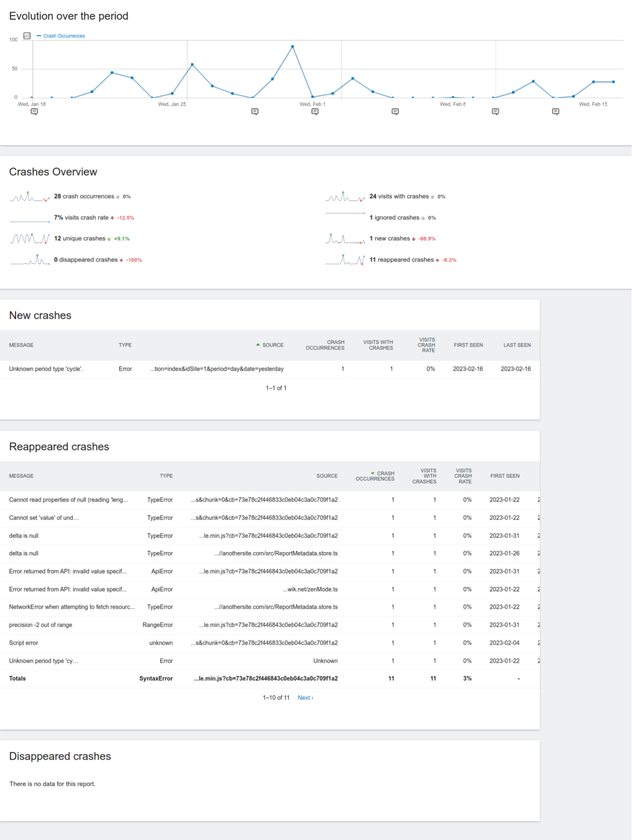Sort New crashes by Visits With Crashes
632x840 pixels.
[x=378, y=345]
